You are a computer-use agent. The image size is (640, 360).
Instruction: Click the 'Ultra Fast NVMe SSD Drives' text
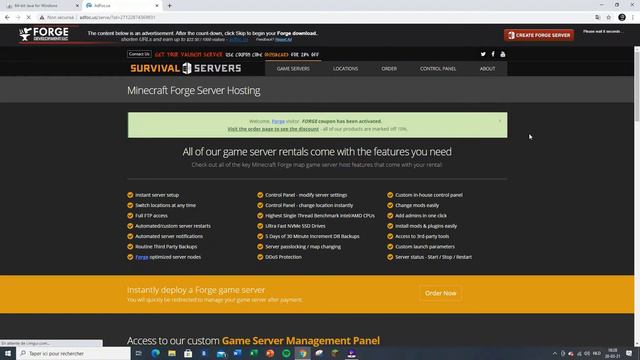pyautogui.click(x=295, y=226)
